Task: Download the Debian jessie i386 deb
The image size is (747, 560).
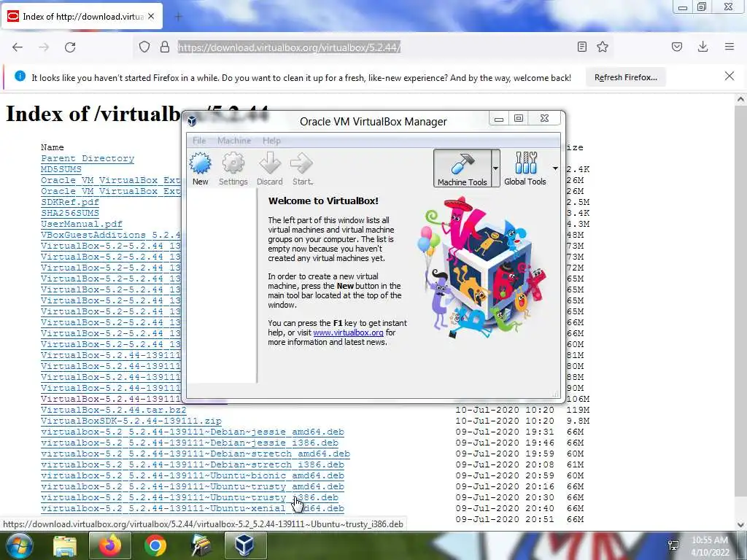Action: tap(190, 443)
